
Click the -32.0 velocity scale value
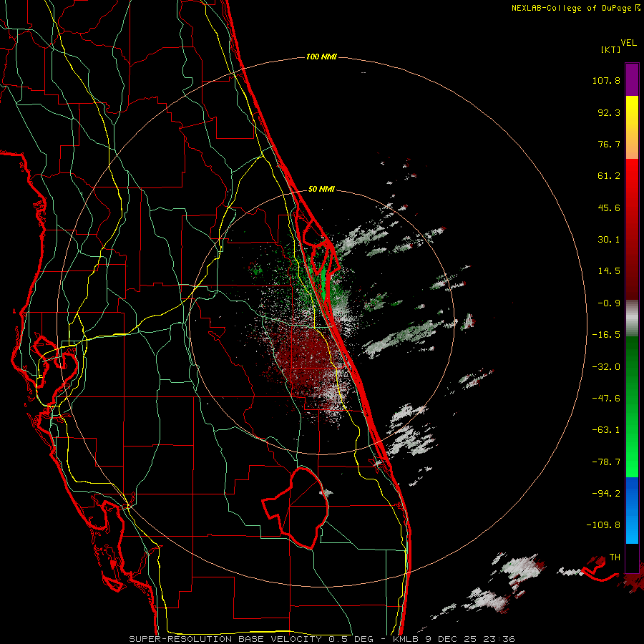[606, 367]
